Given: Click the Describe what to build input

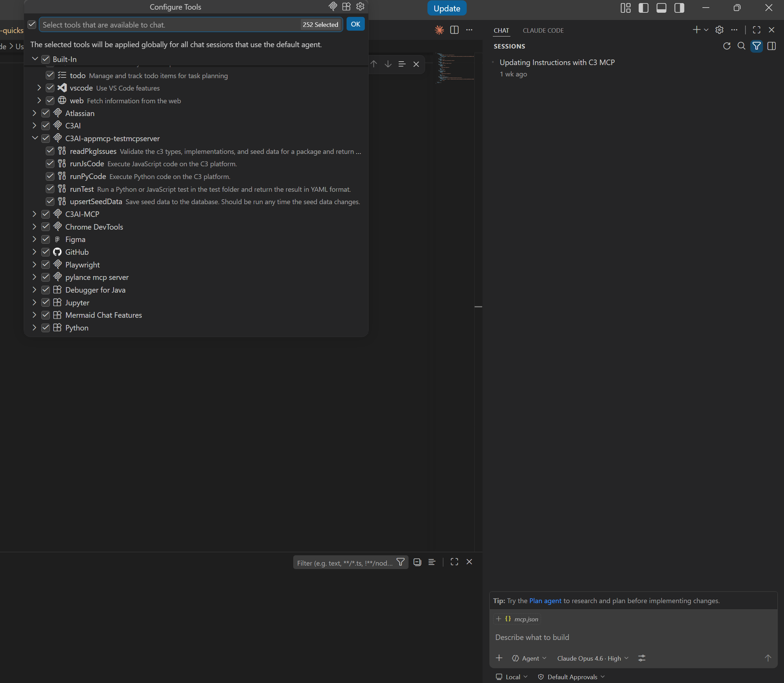Looking at the screenshot, I should (x=633, y=637).
